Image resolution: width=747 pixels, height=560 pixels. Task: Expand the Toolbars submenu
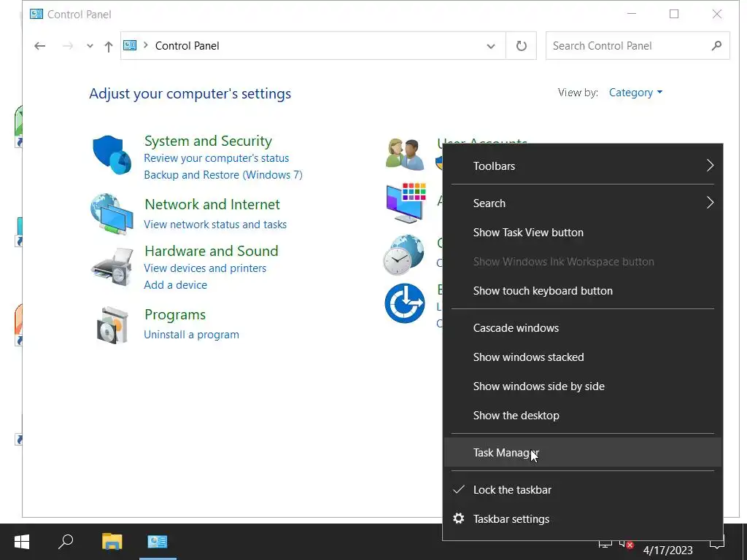[583, 166]
